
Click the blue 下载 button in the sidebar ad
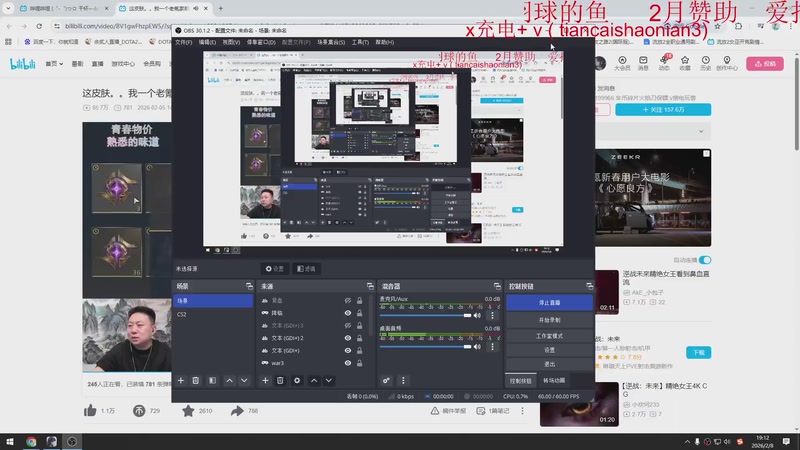pyautogui.click(x=698, y=353)
